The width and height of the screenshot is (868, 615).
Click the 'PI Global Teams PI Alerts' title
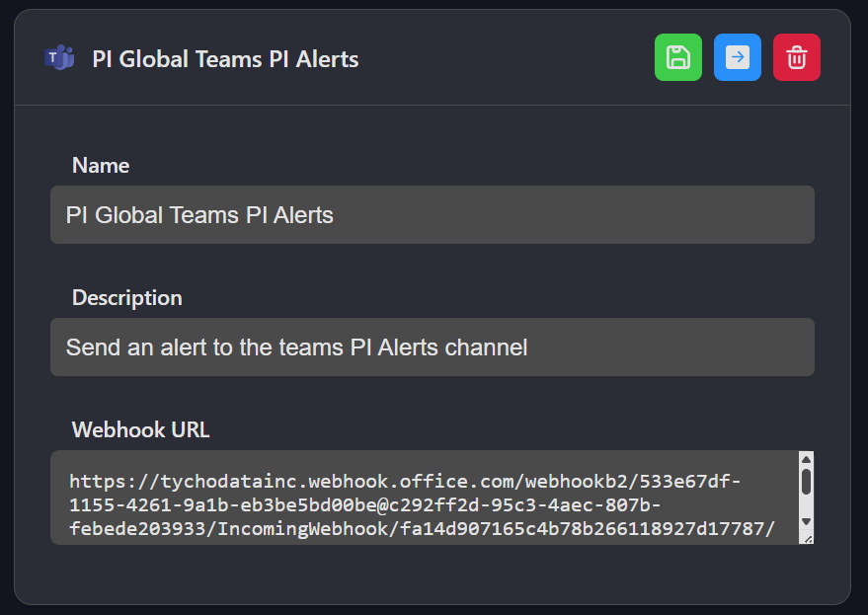pyautogui.click(x=224, y=58)
